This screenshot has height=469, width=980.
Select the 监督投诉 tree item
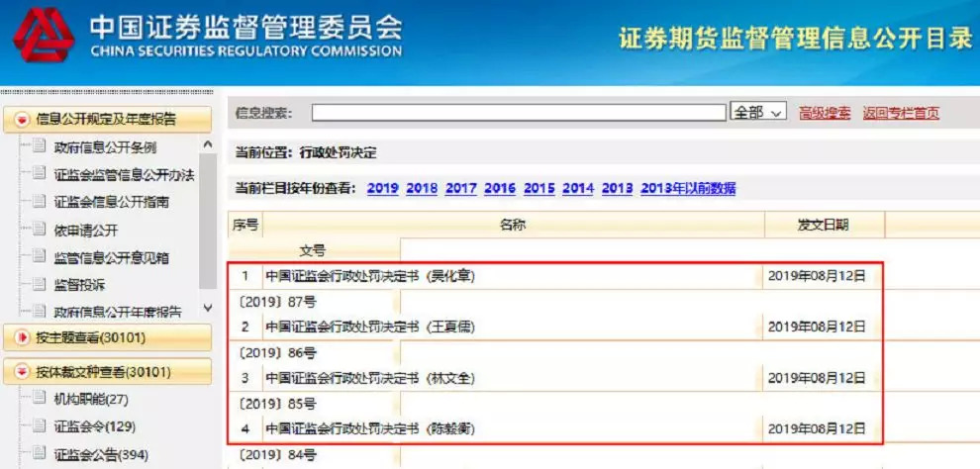(79, 285)
